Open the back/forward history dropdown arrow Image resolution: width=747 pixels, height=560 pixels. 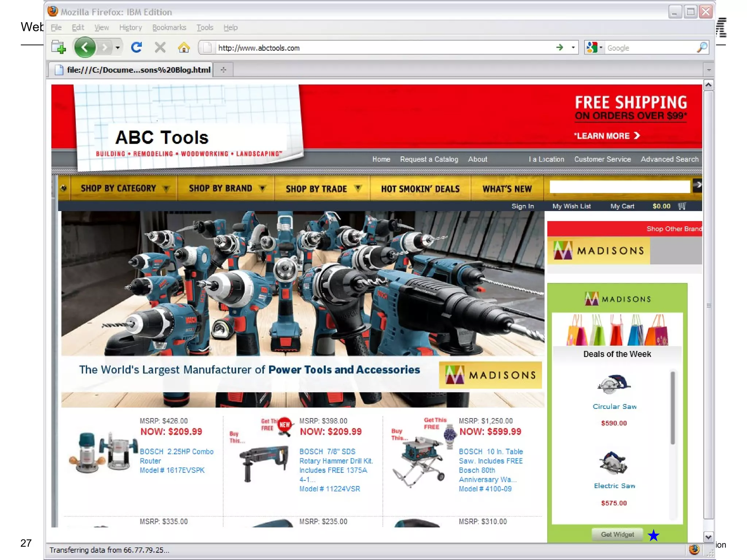117,47
